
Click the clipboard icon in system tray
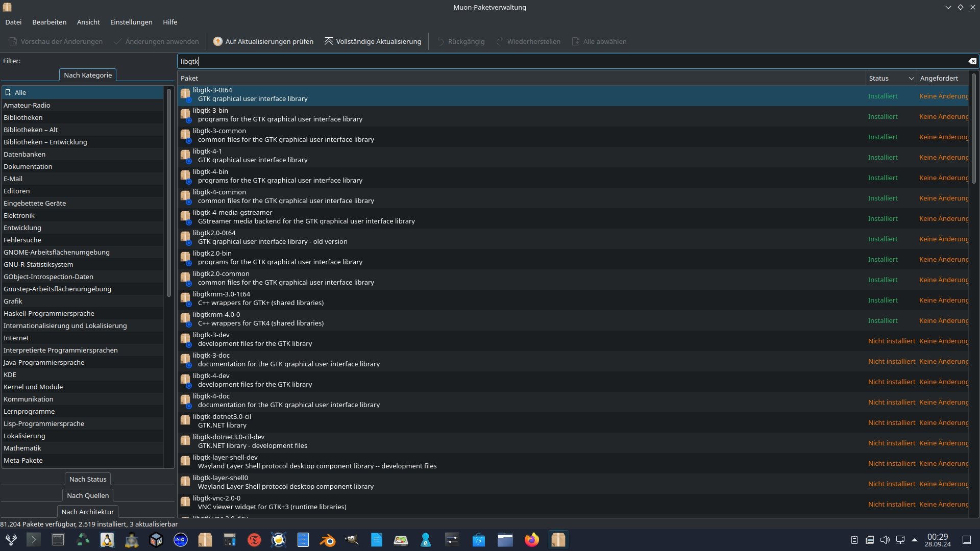854,540
